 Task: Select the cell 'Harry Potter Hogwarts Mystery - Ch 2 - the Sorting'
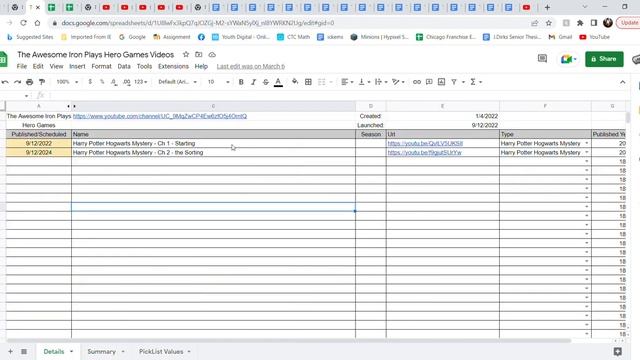(x=213, y=152)
